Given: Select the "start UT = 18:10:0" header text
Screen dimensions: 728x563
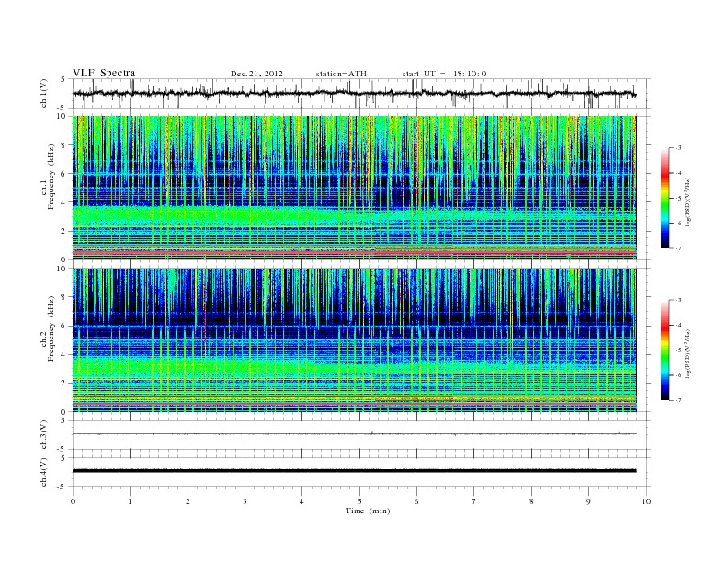Looking at the screenshot, I should coord(444,74).
